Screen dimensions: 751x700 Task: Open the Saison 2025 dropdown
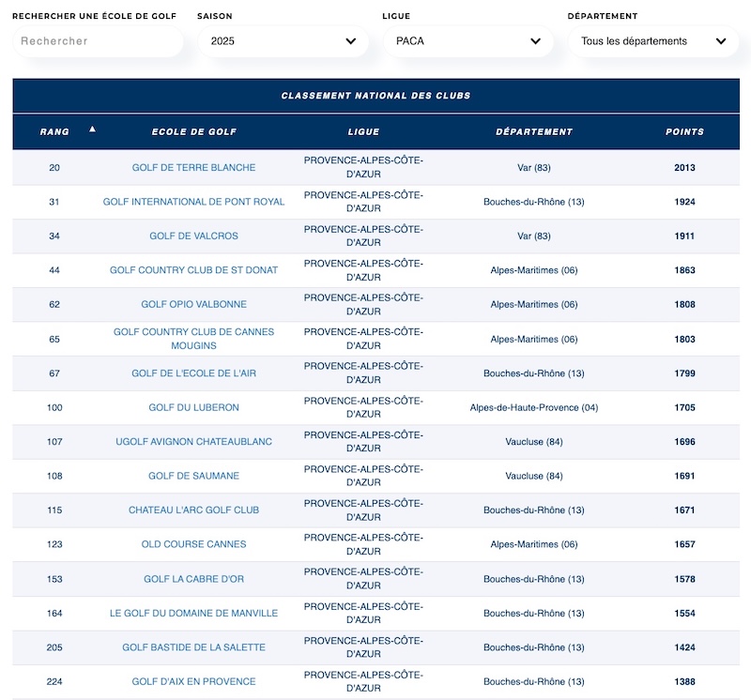tap(284, 41)
